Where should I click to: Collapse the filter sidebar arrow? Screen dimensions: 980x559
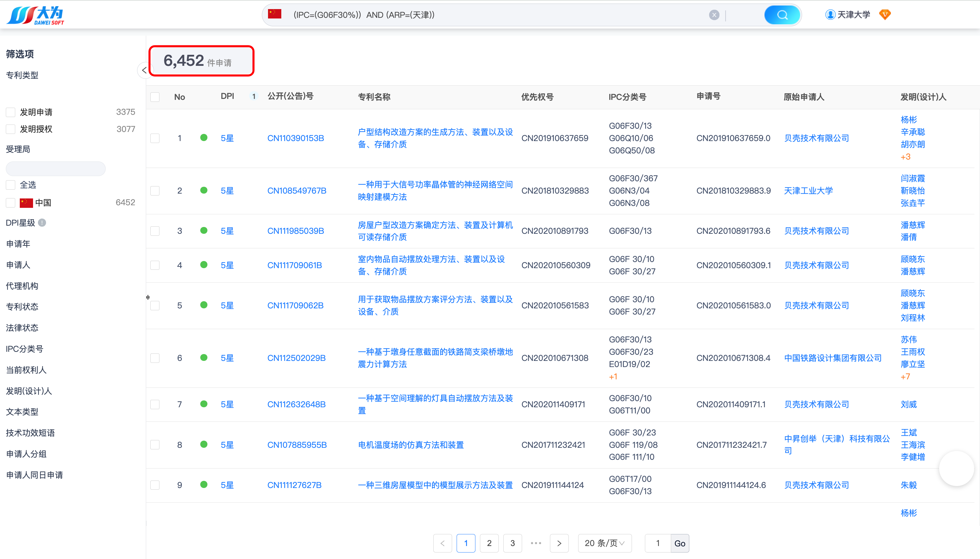144,70
